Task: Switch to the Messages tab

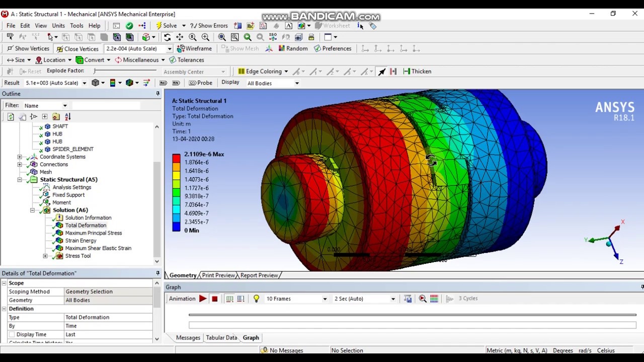Action: click(x=188, y=338)
